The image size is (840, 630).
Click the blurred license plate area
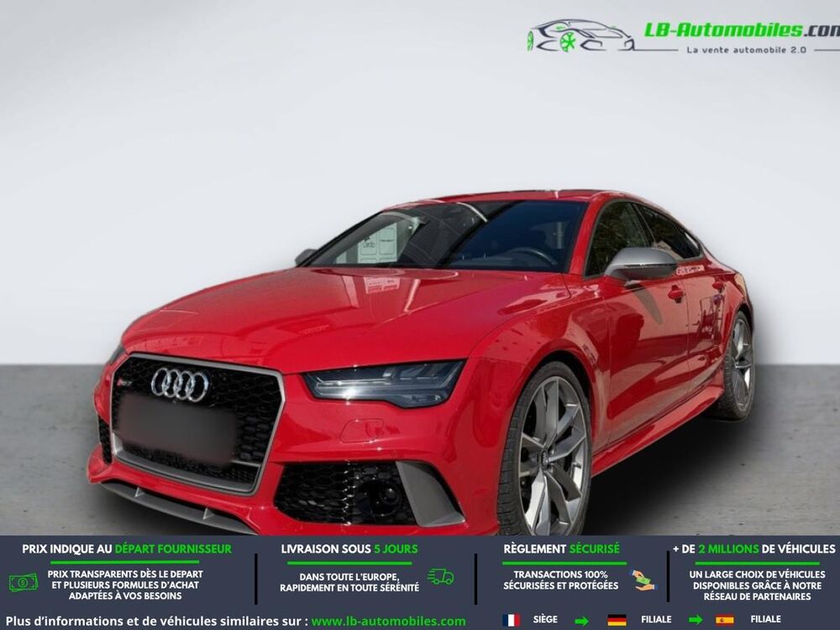coord(176,428)
